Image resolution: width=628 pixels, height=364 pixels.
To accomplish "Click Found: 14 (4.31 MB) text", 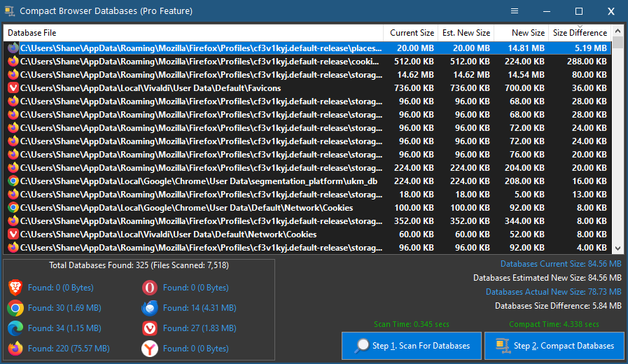I will [200, 308].
